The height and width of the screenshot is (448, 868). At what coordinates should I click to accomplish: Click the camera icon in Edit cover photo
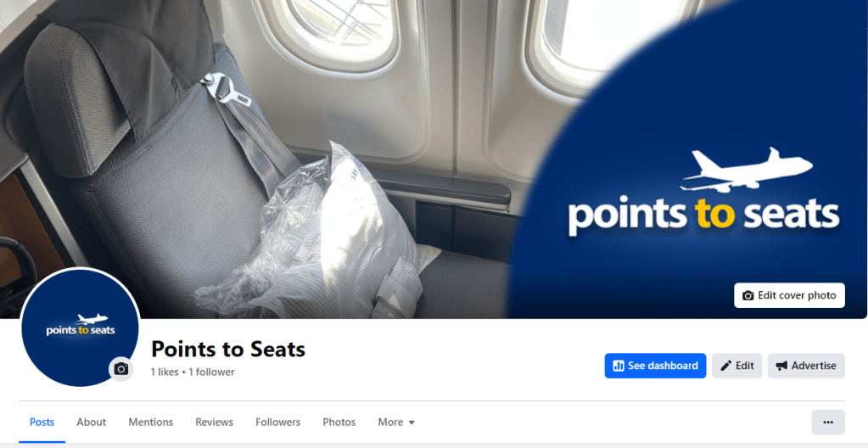point(748,296)
